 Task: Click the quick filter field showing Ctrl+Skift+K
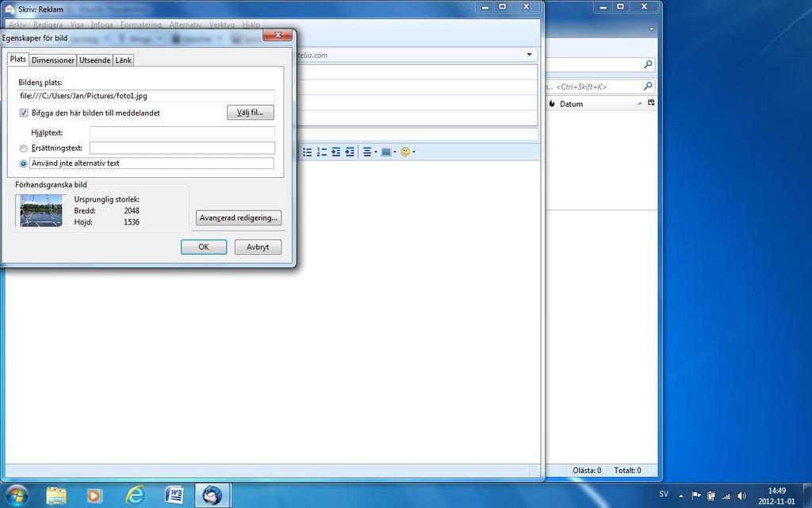[594, 87]
